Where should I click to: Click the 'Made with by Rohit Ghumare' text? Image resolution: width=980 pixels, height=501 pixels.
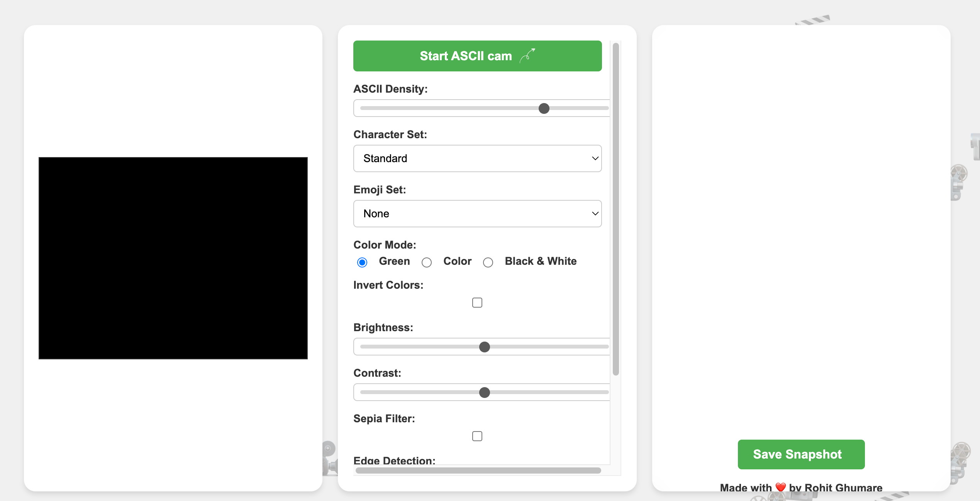801,487
